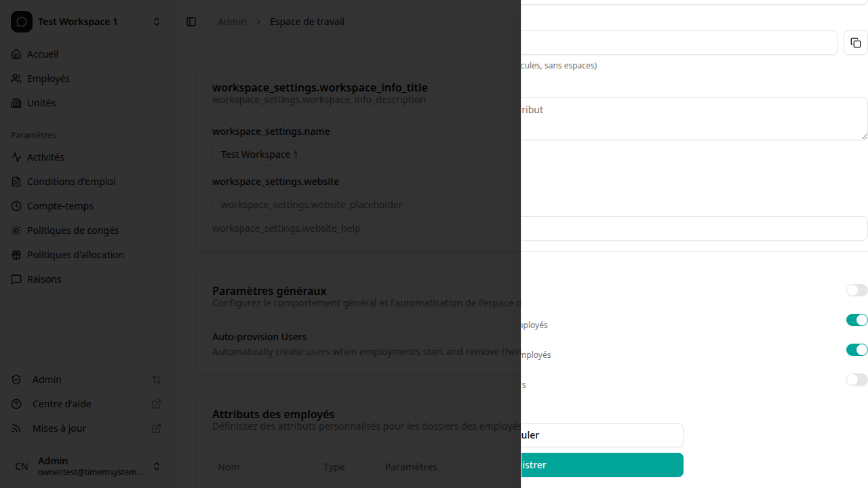This screenshot has width=868, height=488.
Task: Open external link icon next to Centre d'aide
Action: 157,404
